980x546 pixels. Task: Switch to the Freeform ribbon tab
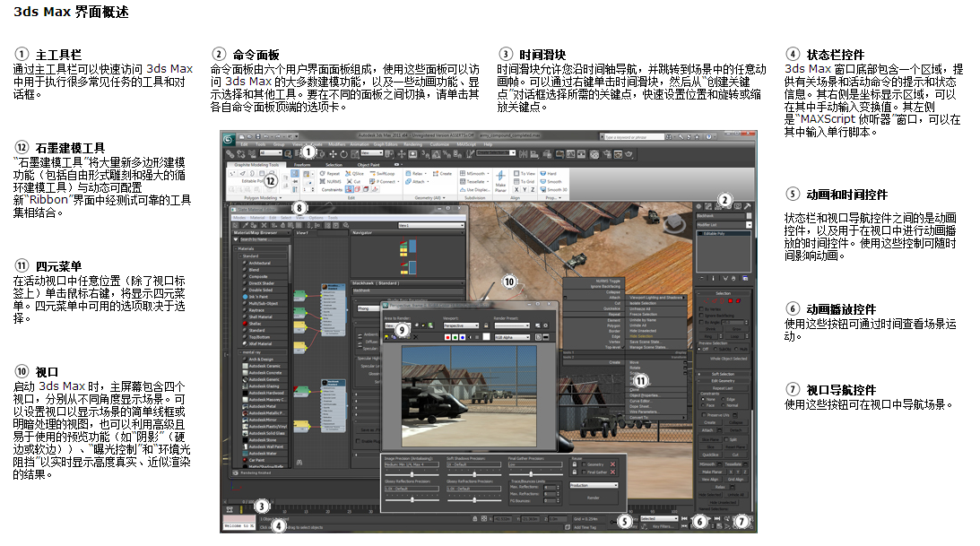pyautogui.click(x=302, y=165)
